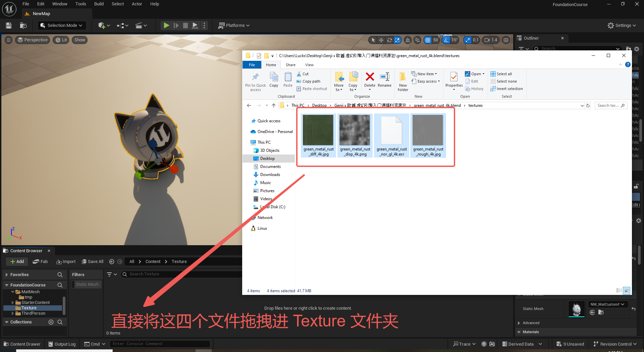Expand the StarterContent folder
This screenshot has width=644, height=352.
click(13, 303)
